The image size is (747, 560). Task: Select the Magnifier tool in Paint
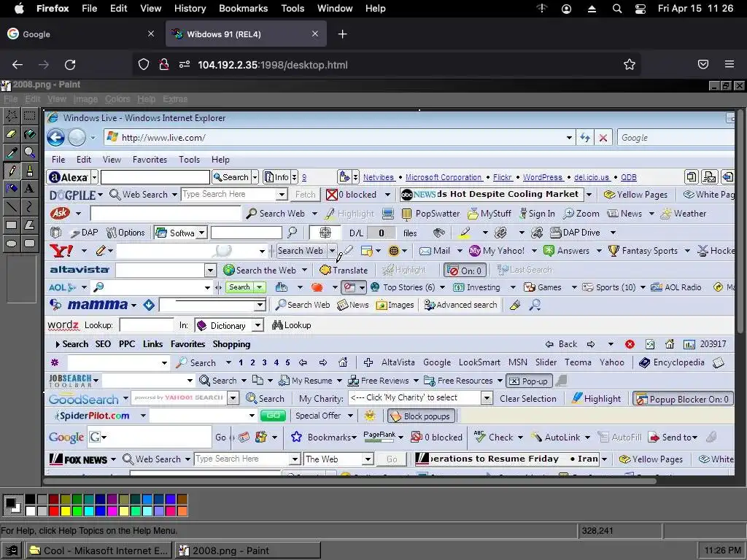click(29, 152)
